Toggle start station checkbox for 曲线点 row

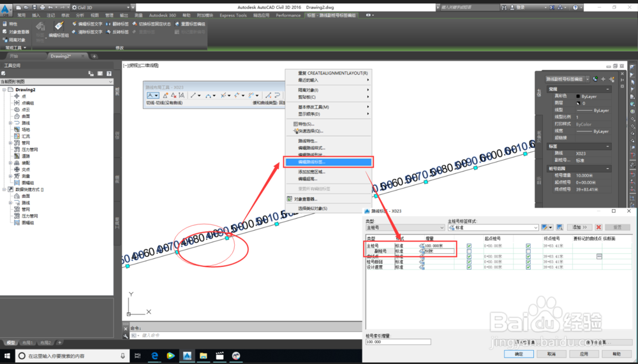pyautogui.click(x=469, y=257)
